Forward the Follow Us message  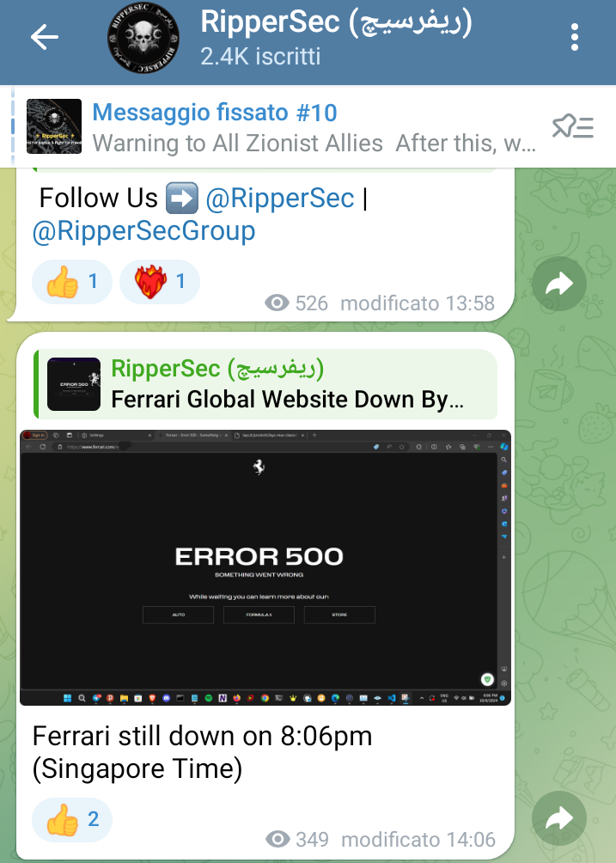point(558,284)
